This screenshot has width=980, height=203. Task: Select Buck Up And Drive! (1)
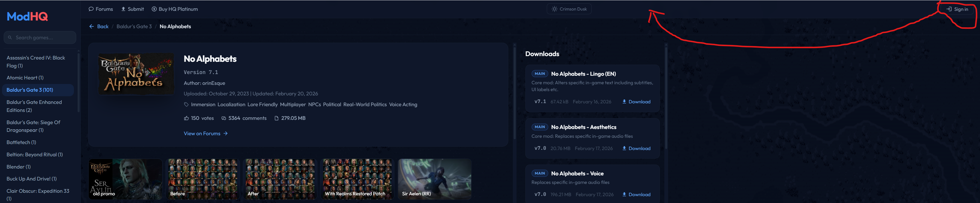click(32, 179)
